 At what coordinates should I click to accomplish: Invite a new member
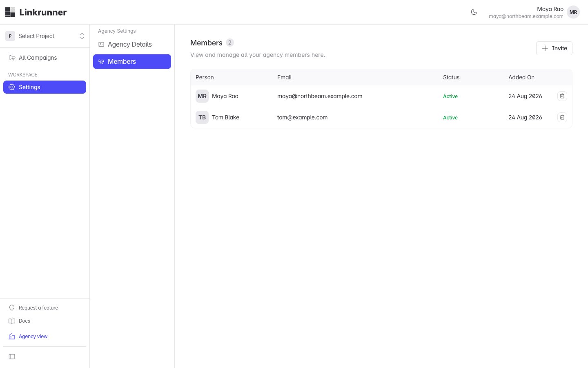(554, 48)
